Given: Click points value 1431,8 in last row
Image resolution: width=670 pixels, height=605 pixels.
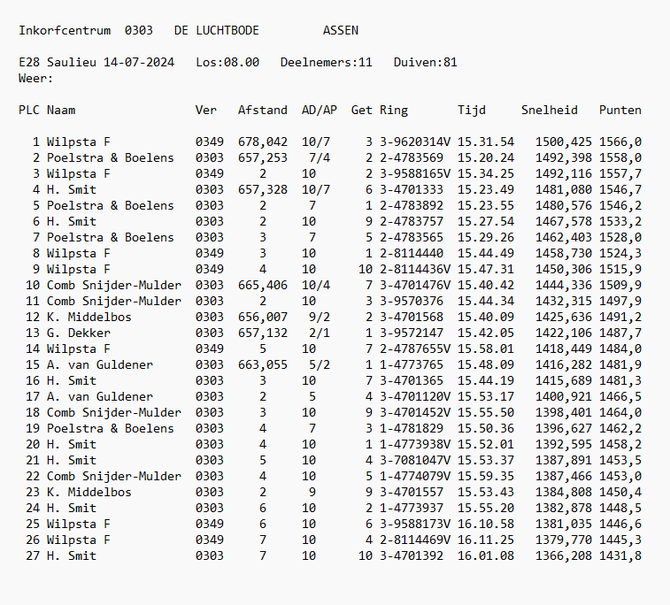Looking at the screenshot, I should click(620, 556).
